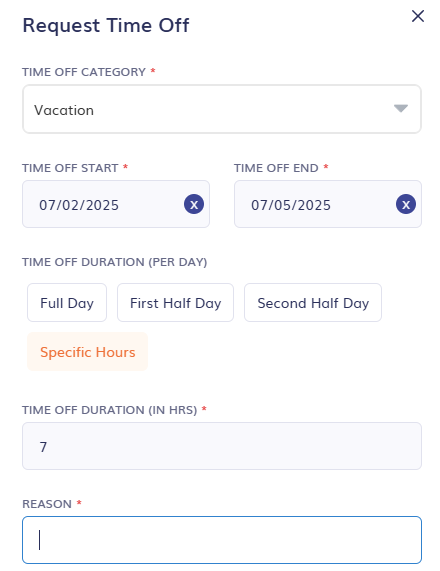Select the Specific Hours option
This screenshot has height=571, width=440.
tap(87, 352)
